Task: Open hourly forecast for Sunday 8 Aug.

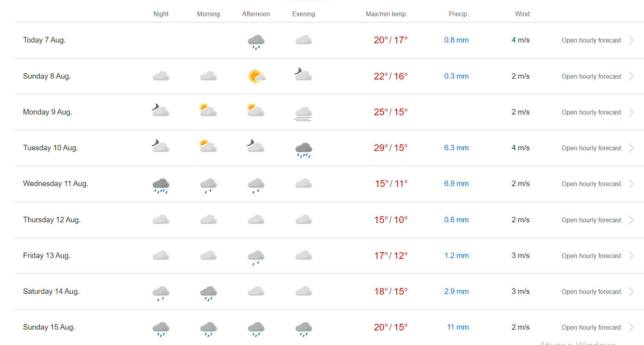Action: (x=591, y=76)
